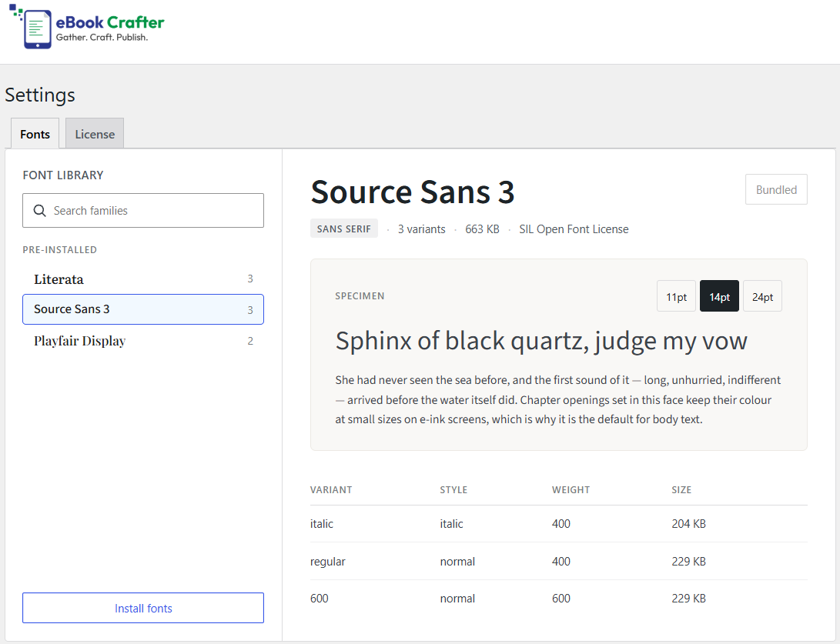This screenshot has width=840, height=644.
Task: Click the specimen body paragraph text
Action: [x=557, y=399]
